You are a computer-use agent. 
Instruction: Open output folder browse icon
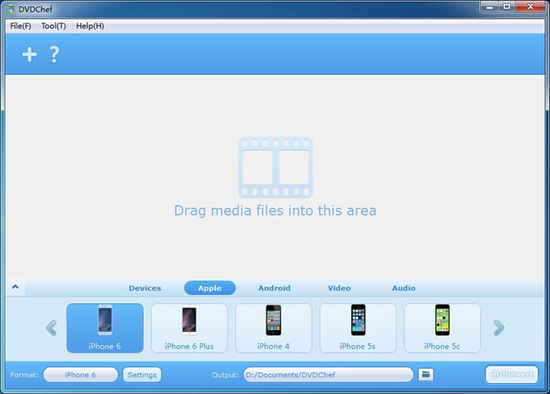pyautogui.click(x=425, y=374)
